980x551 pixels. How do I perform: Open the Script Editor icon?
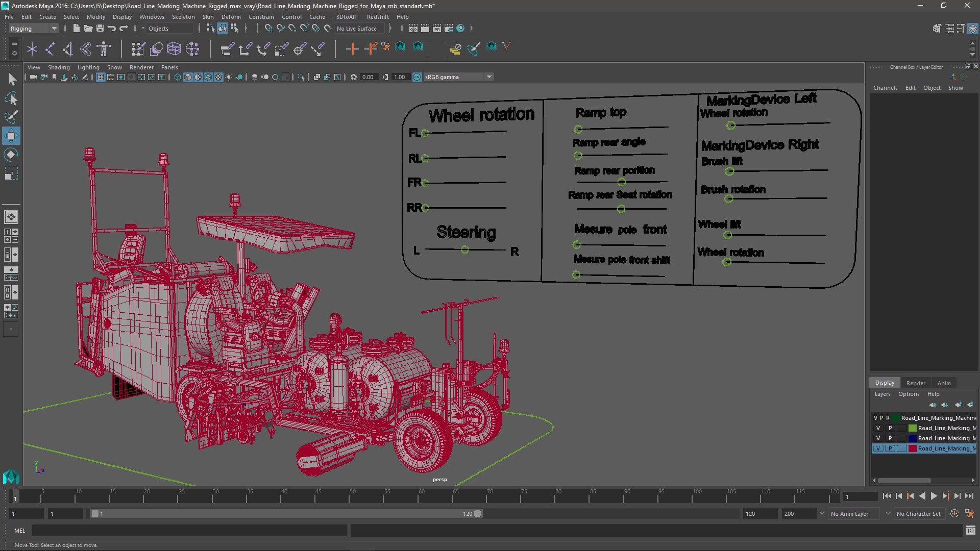[x=971, y=531]
